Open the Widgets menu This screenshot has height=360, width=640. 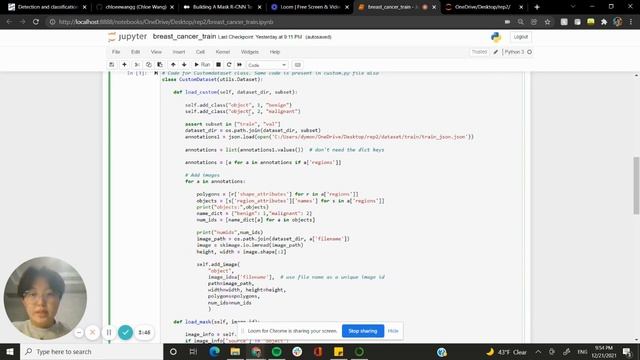250,52
